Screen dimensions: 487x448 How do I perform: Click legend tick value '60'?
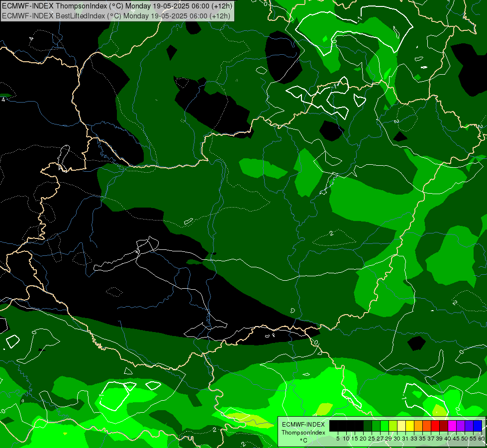tap(482, 439)
